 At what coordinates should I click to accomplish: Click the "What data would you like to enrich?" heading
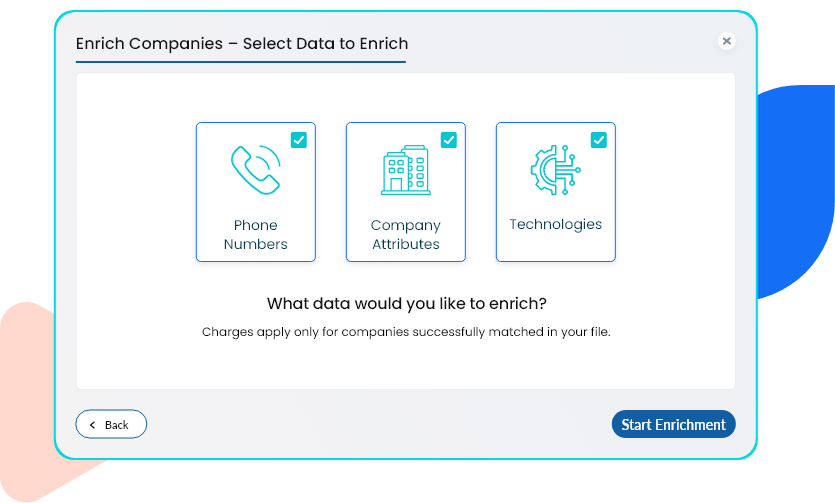[x=406, y=303]
